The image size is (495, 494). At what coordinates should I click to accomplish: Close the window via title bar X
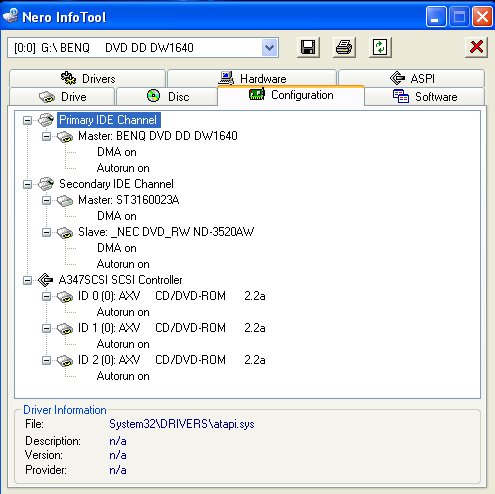click(482, 17)
